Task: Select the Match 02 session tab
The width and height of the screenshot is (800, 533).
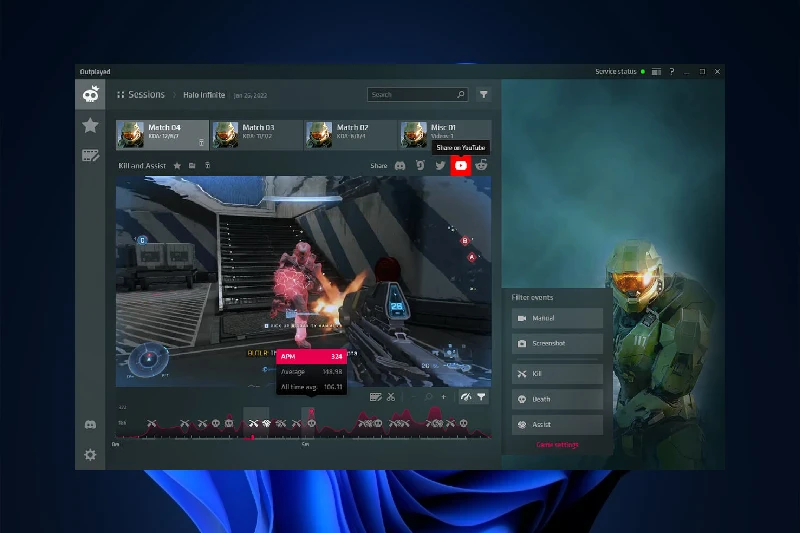Action: pyautogui.click(x=350, y=134)
